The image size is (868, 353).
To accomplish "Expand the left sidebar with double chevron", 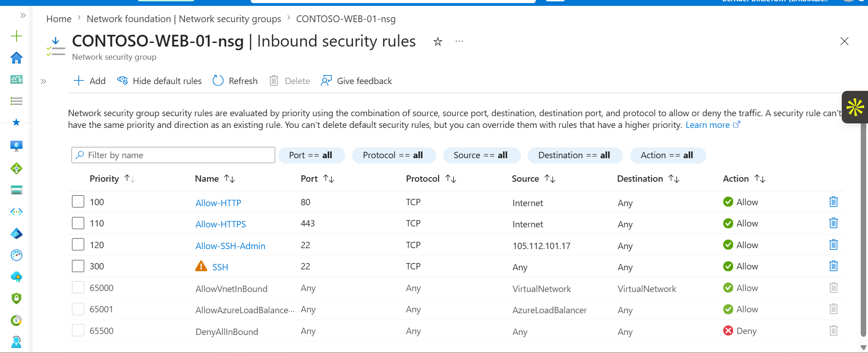I will pos(23,15).
